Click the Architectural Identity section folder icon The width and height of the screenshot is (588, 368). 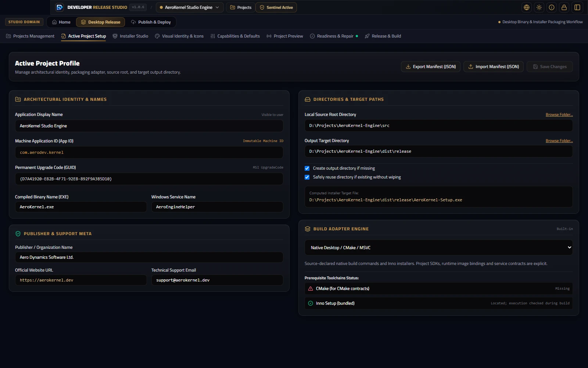[x=18, y=99]
